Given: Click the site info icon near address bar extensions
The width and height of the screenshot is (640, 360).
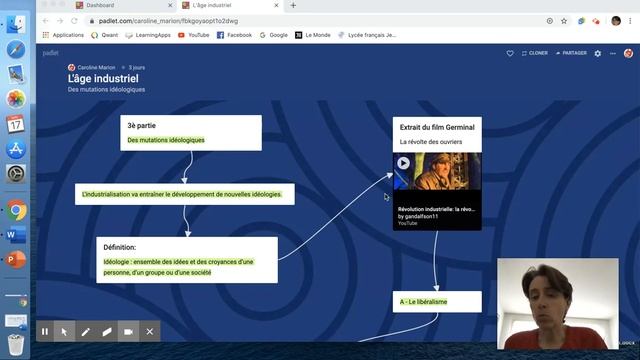Looking at the screenshot, I should [549, 21].
